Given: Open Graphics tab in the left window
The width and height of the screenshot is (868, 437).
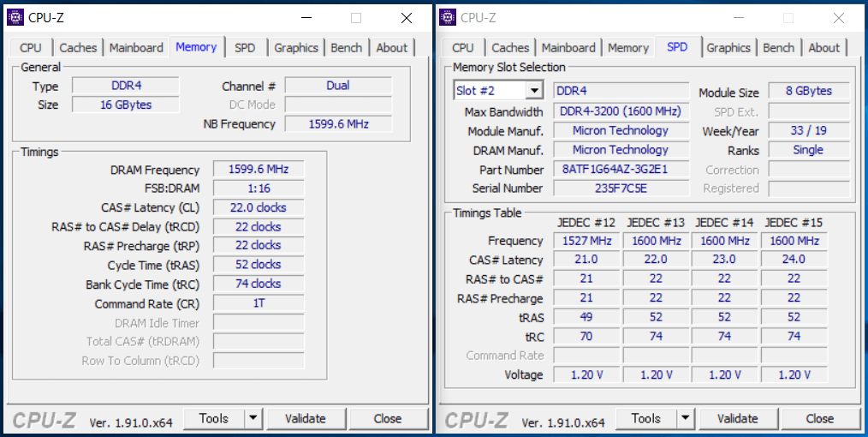Looking at the screenshot, I should pyautogui.click(x=296, y=48).
